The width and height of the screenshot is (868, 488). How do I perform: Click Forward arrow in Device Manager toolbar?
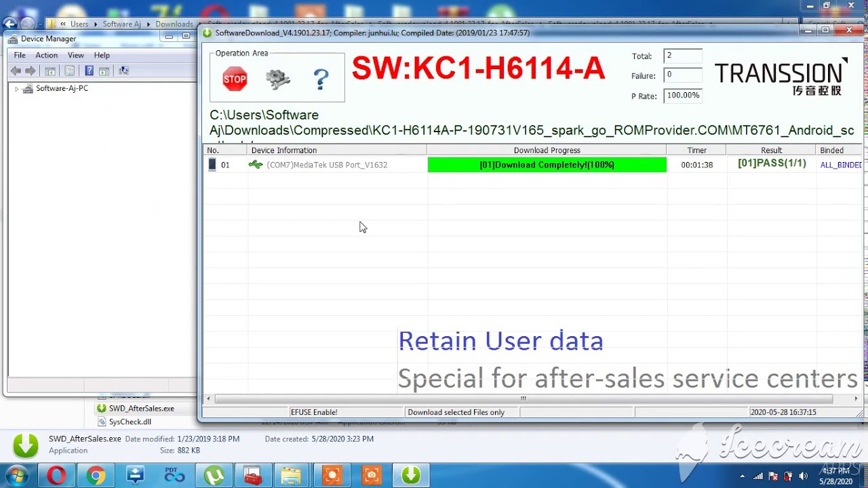(31, 70)
